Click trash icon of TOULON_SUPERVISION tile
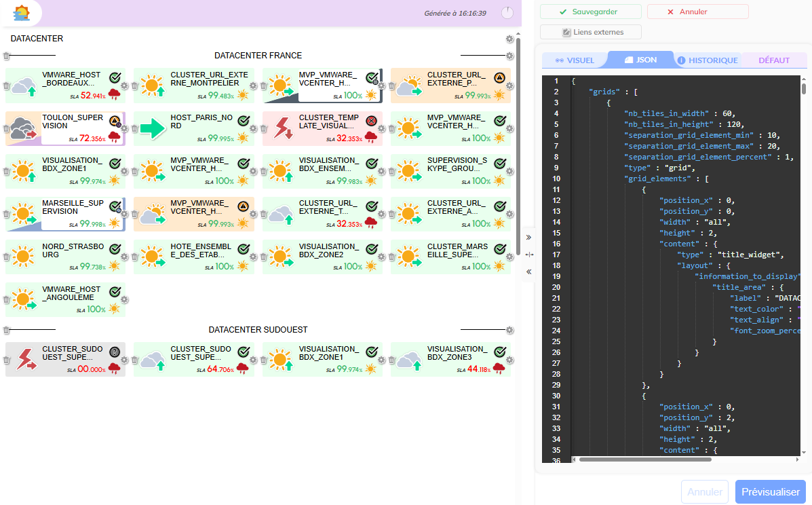This screenshot has height=505, width=812. pos(7,129)
